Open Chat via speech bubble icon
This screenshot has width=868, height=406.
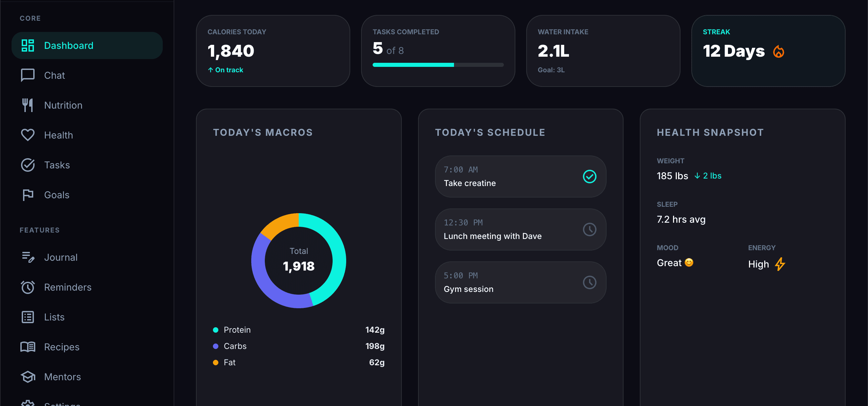coord(28,75)
